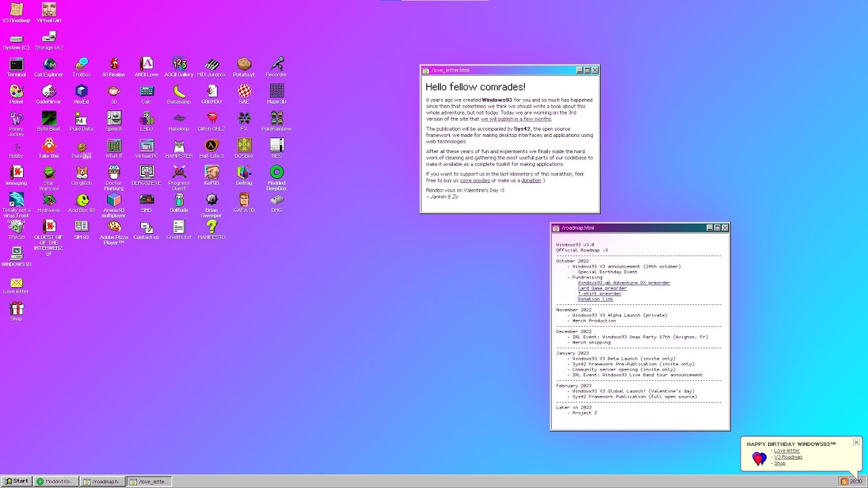
Task: Select the MIDI Jukebox desktop icon
Action: (212, 67)
